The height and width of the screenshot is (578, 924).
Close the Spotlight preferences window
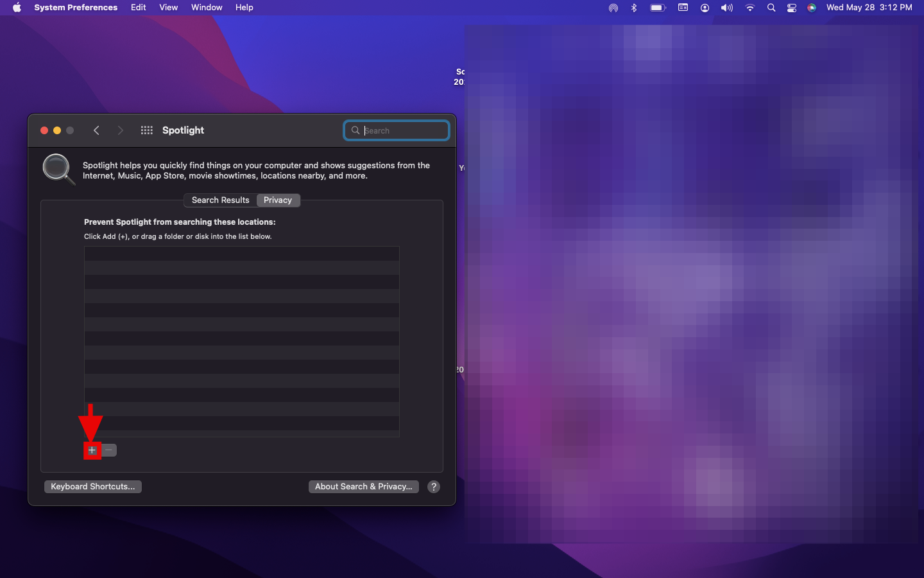tap(44, 130)
